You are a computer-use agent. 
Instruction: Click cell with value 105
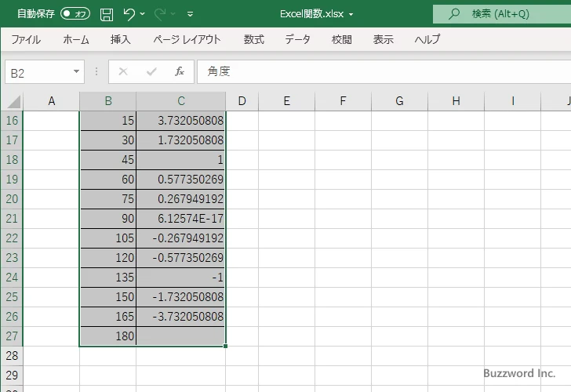coord(108,238)
